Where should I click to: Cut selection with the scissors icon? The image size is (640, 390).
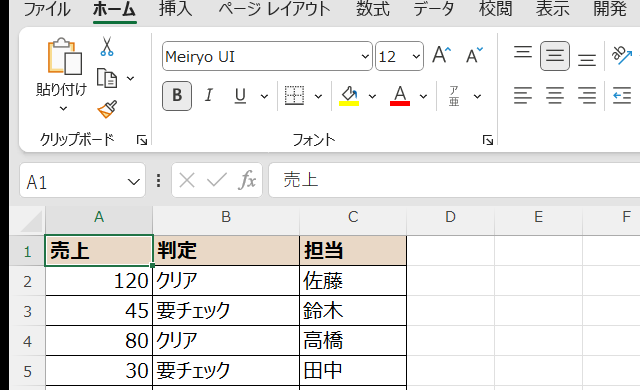[107, 47]
